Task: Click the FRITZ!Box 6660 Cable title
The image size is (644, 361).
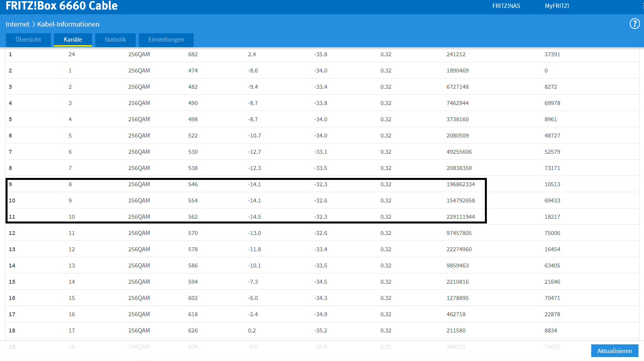Action: coord(62,6)
